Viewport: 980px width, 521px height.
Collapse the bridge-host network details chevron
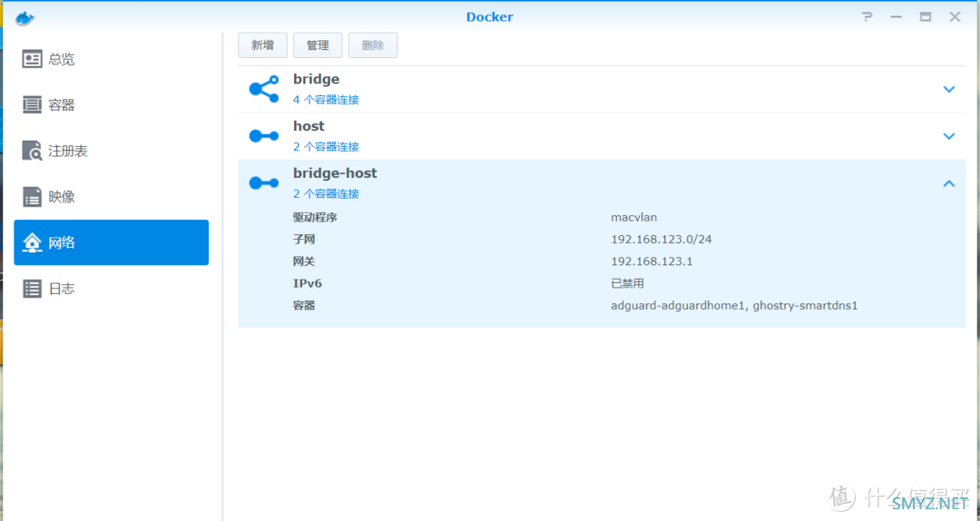point(949,183)
